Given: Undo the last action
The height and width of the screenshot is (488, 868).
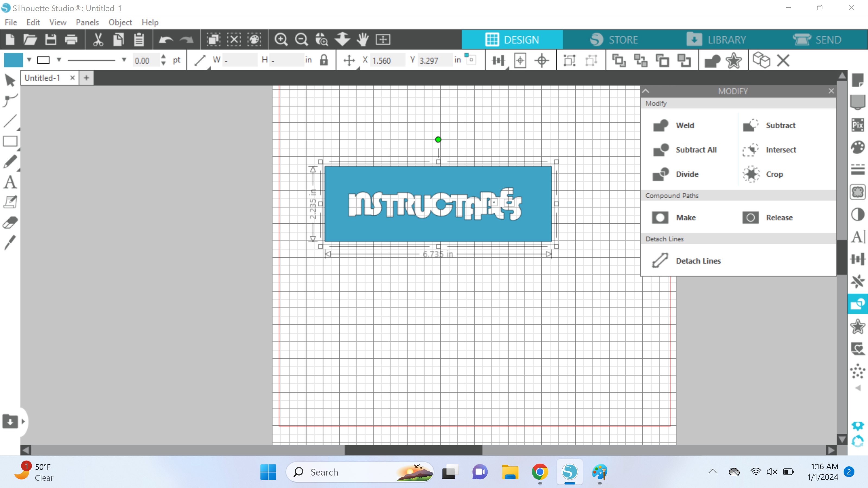Looking at the screenshot, I should [166, 40].
